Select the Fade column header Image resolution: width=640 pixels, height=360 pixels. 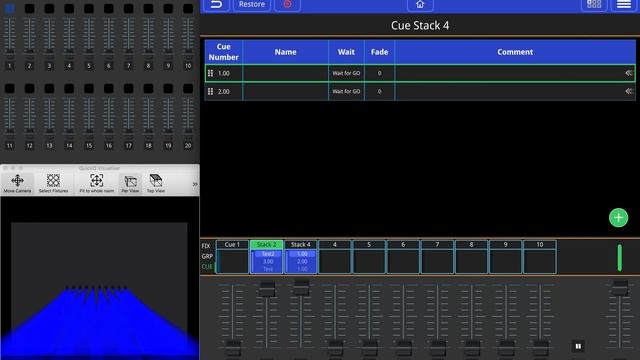coord(379,52)
